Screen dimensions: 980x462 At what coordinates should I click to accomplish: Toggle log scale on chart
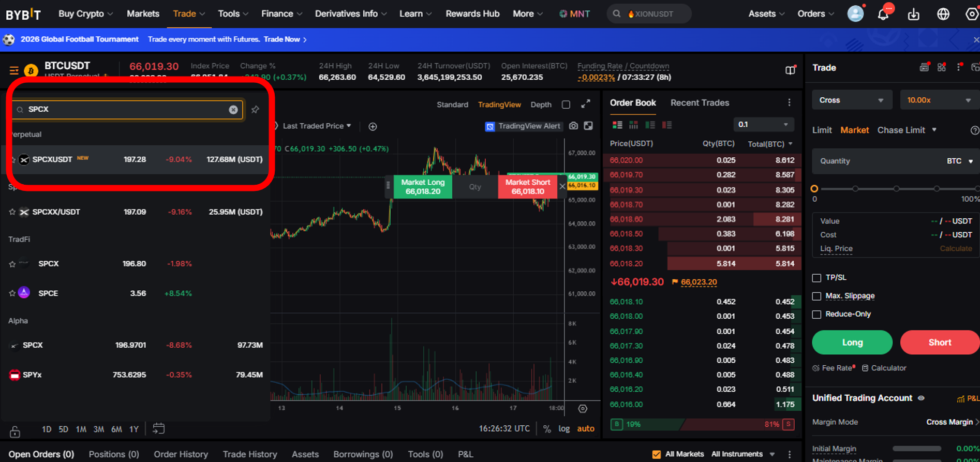click(564, 428)
